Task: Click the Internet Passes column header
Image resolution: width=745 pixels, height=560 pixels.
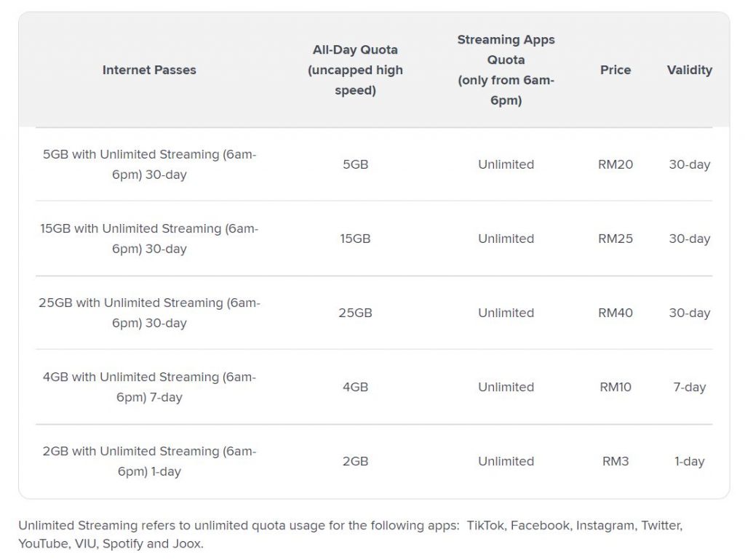Action: [x=149, y=70]
